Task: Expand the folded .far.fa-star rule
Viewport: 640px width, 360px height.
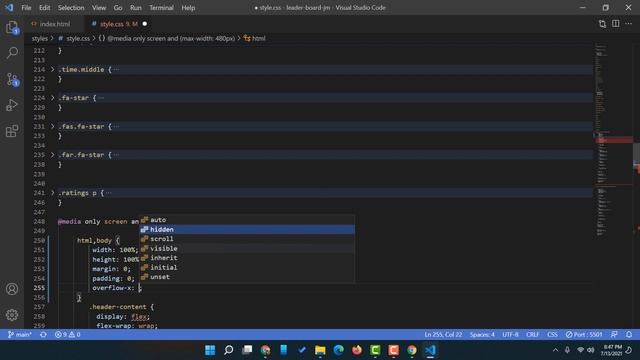Action: tap(52, 155)
